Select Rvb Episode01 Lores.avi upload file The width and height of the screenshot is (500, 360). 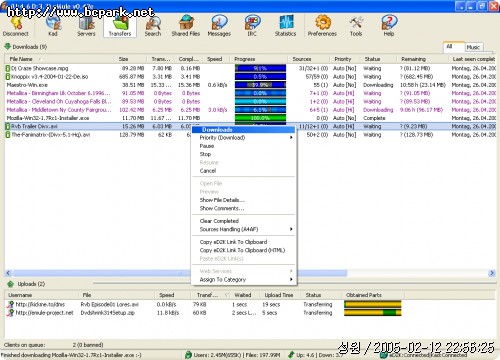coord(109,304)
